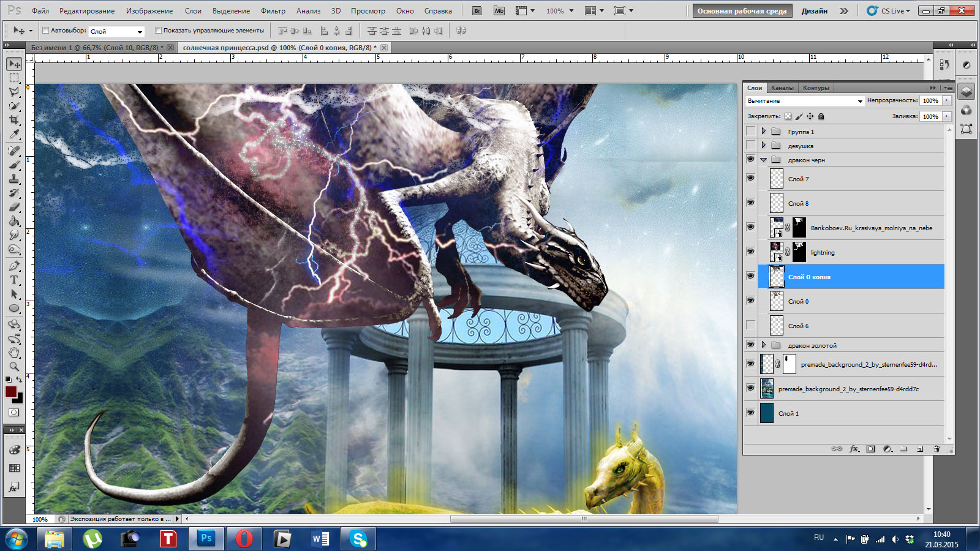
Task: Hide the Слой 7 layer
Action: click(750, 178)
